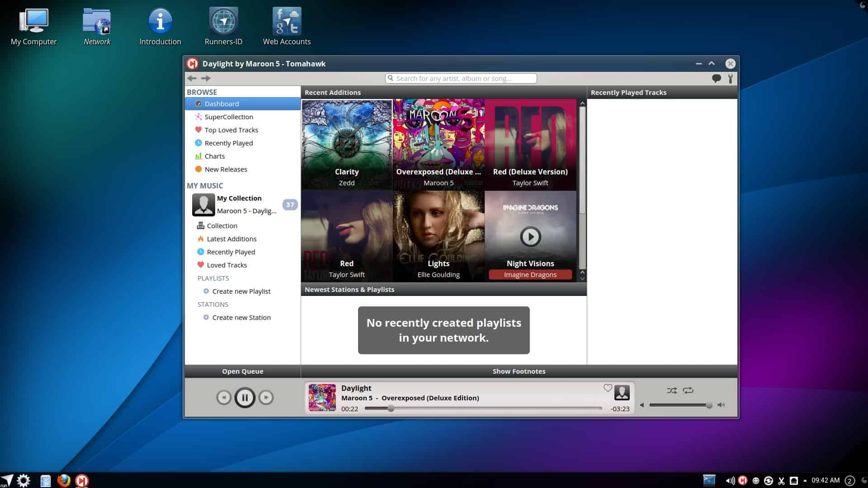Click the 37 track count badge
Viewport: 868px width, 488px height.
[290, 205]
